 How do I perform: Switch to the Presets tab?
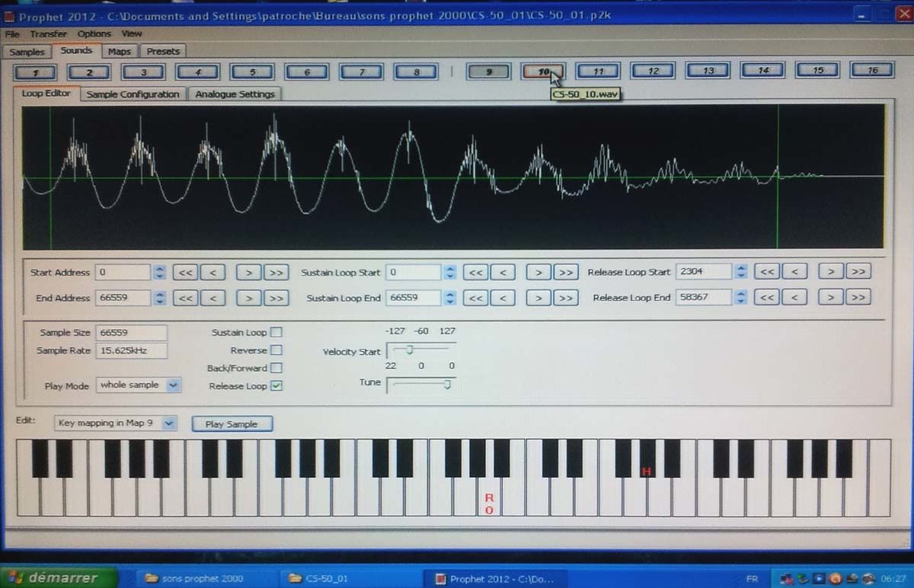click(163, 52)
